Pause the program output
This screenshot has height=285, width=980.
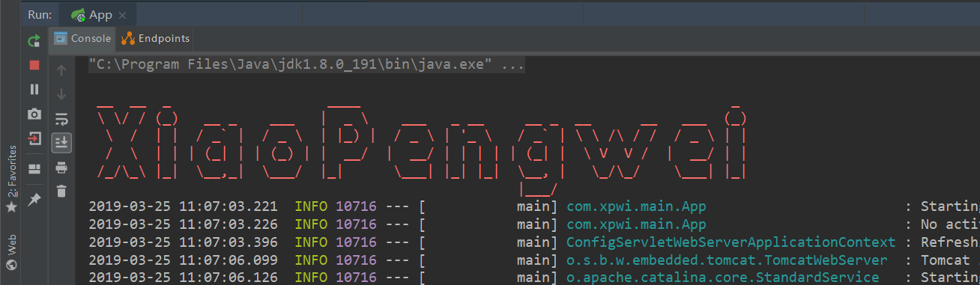tap(34, 90)
